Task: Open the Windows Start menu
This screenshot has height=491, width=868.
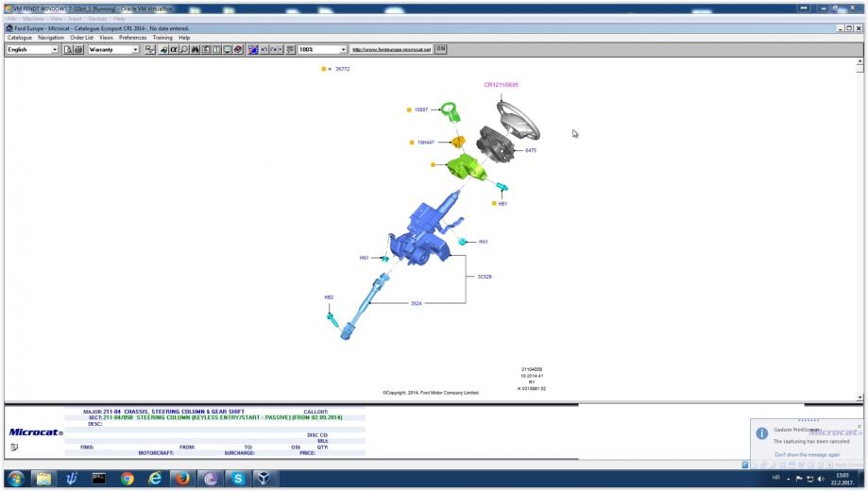Action: (16, 479)
